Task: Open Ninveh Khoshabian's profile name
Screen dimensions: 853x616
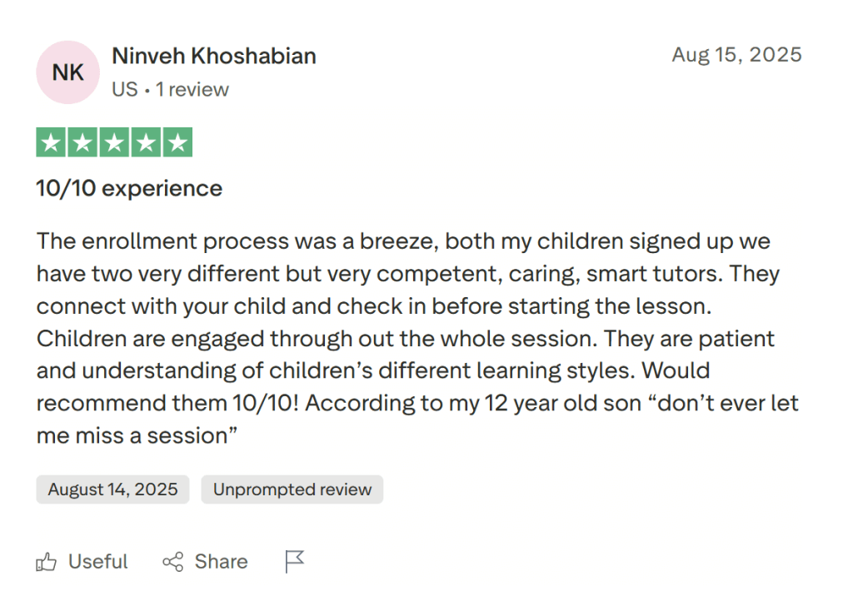Action: click(214, 57)
